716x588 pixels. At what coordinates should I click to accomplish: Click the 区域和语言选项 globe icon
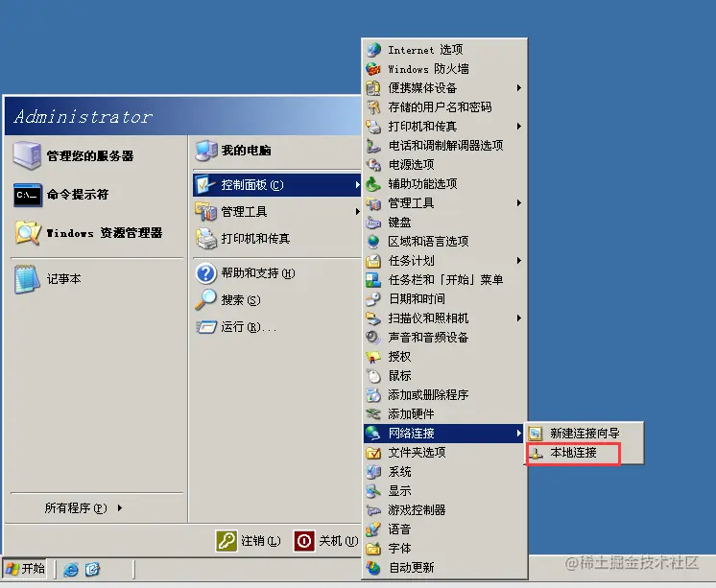tap(373, 241)
